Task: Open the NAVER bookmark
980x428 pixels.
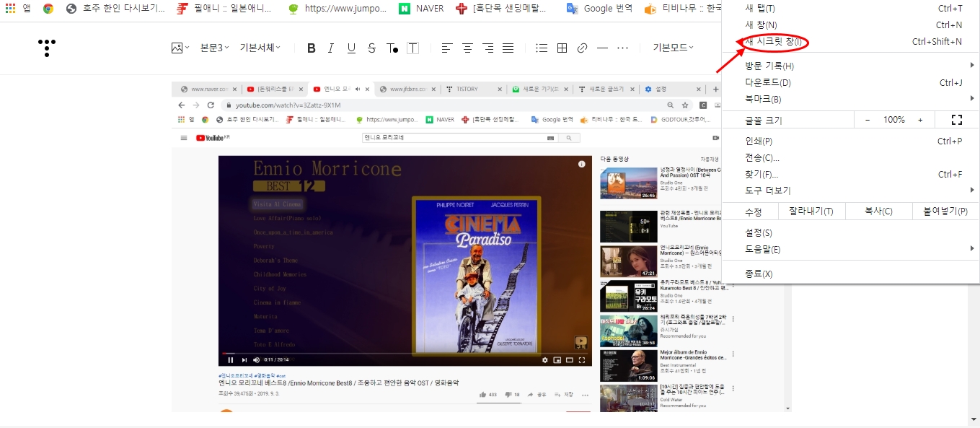Action: pyautogui.click(x=422, y=9)
